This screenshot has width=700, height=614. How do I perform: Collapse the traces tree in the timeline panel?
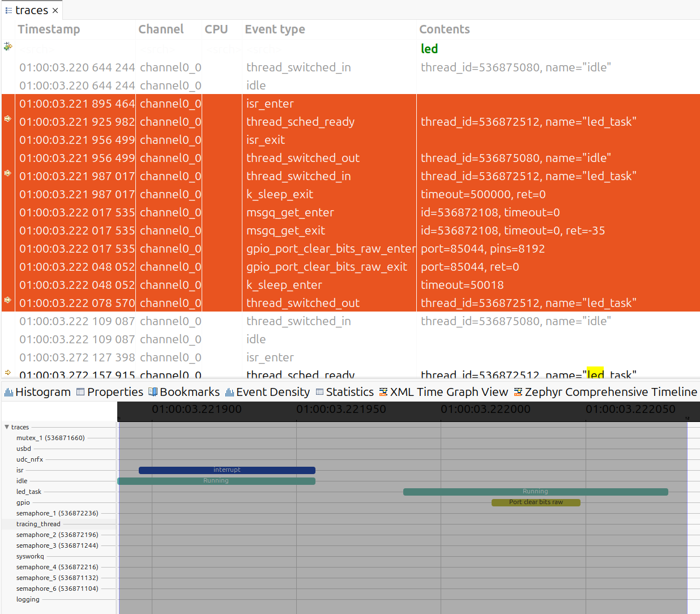[7, 427]
